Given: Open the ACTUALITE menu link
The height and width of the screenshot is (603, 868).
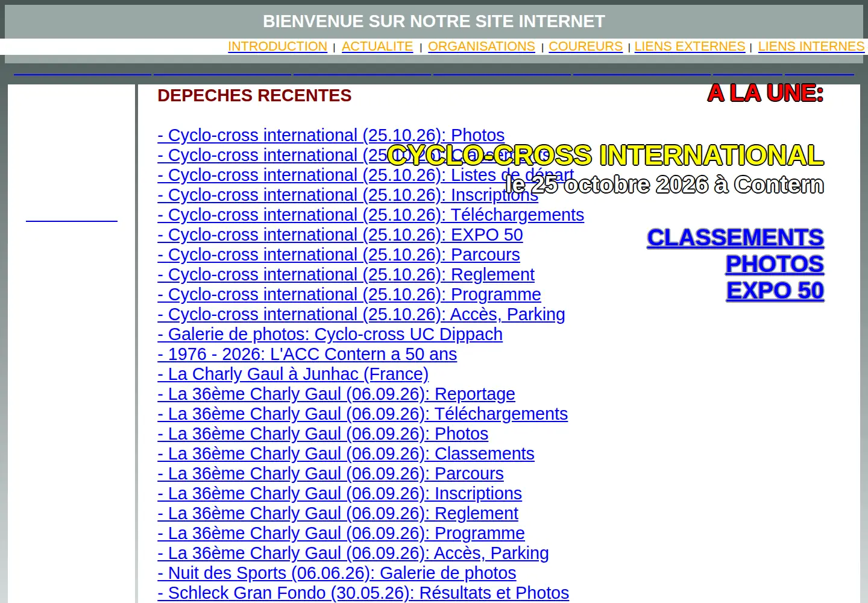Looking at the screenshot, I should (377, 46).
